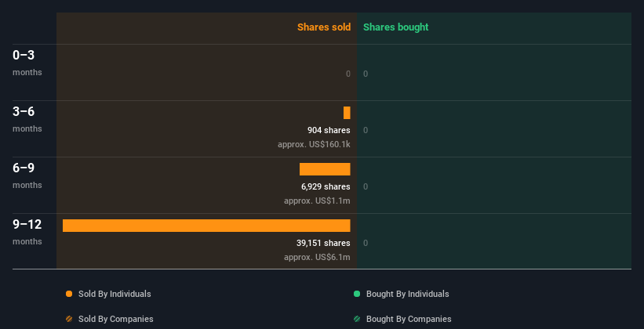Click the Shares bought column header
Screen dimensions: 644x329
[x=396, y=27]
